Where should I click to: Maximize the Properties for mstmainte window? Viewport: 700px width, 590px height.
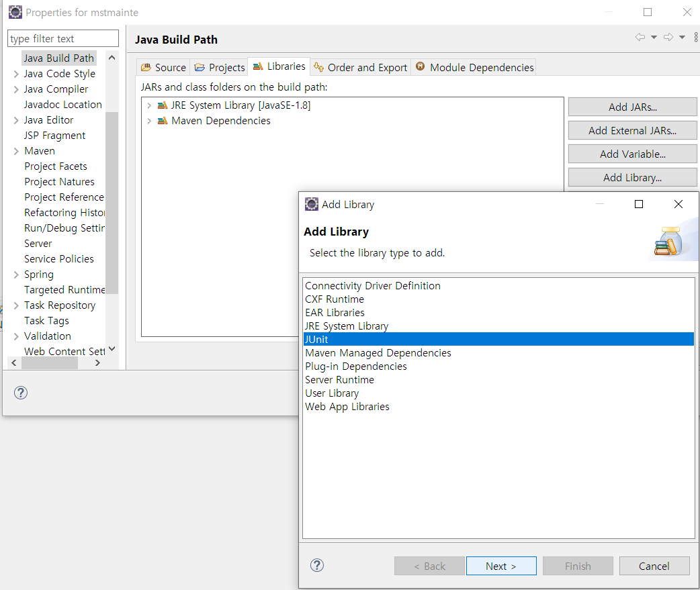[648, 13]
